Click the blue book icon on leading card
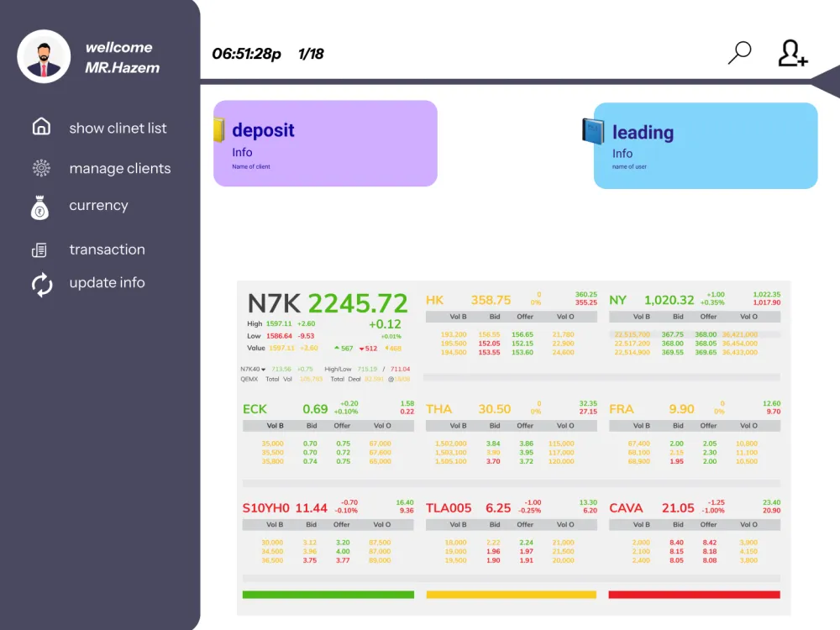The height and width of the screenshot is (630, 840). [592, 131]
